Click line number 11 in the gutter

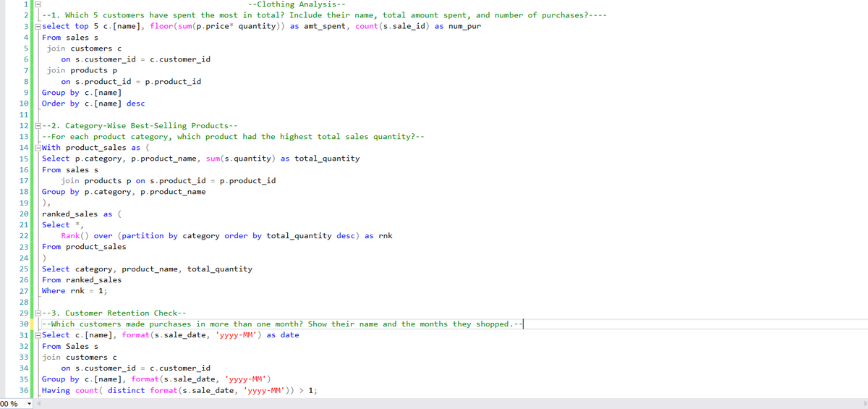24,114
